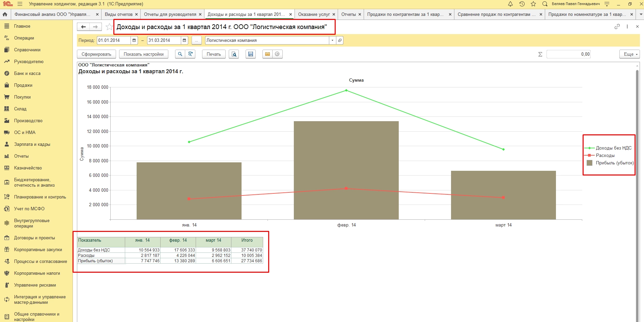Show the list of all open tabs

tap(640, 15)
